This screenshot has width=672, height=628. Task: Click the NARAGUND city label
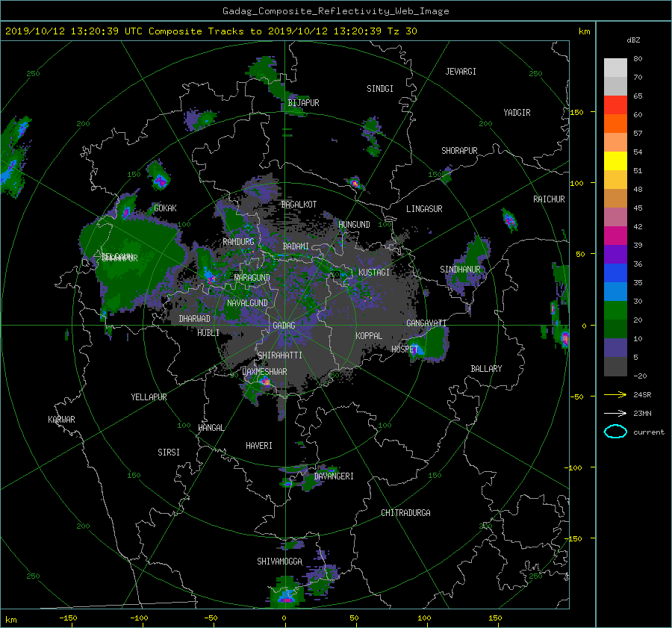click(x=252, y=278)
